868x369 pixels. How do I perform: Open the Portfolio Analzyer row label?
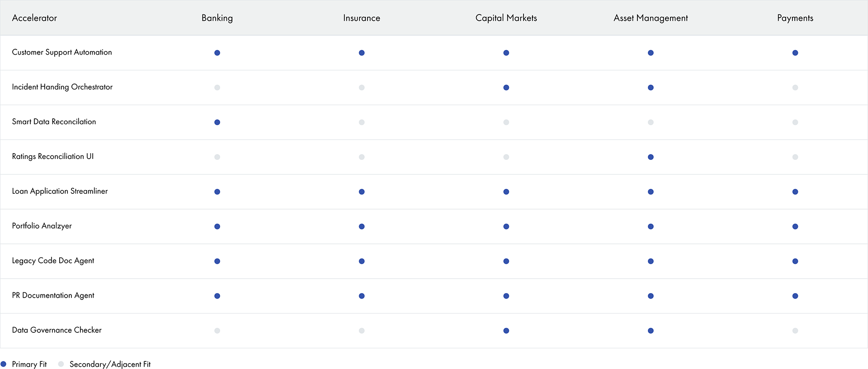tap(42, 226)
